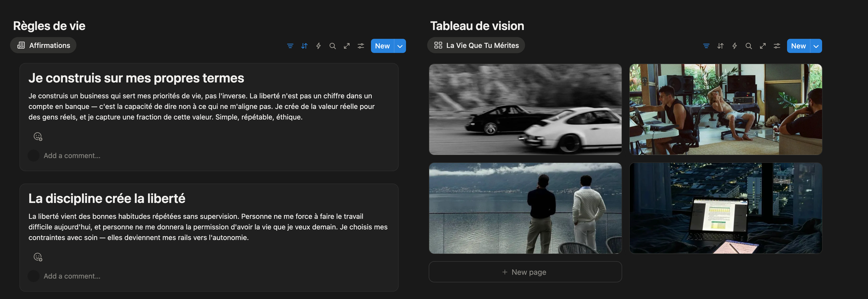868x299 pixels.
Task: Search the Affirmations database
Action: [x=333, y=46]
